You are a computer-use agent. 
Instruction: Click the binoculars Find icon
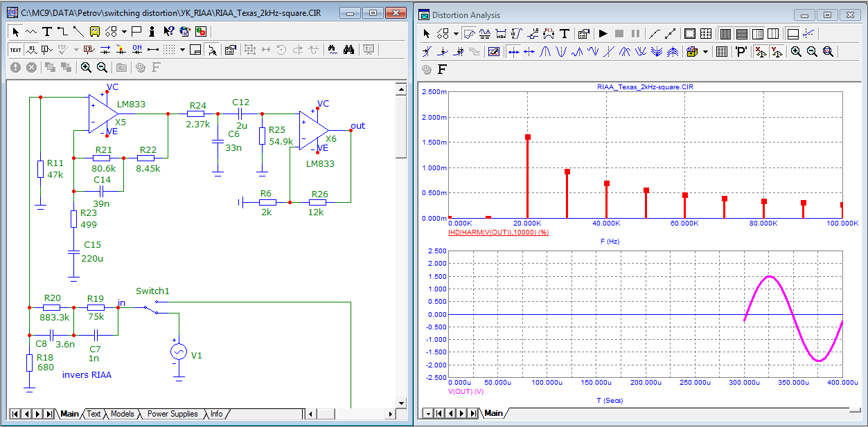pos(349,49)
